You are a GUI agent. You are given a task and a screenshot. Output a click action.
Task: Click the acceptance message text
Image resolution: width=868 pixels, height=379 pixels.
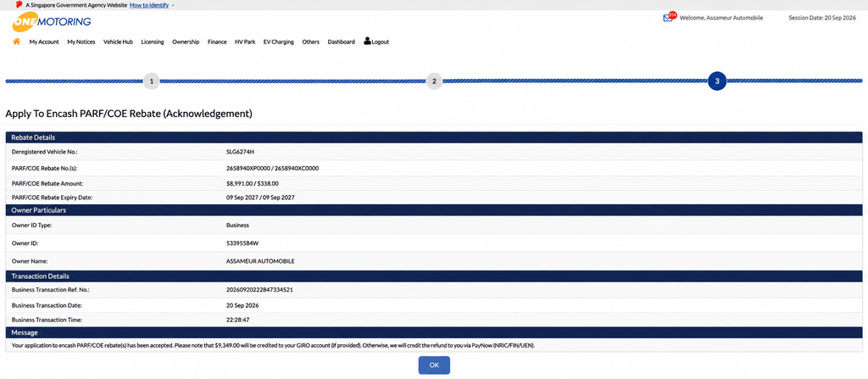pos(274,345)
